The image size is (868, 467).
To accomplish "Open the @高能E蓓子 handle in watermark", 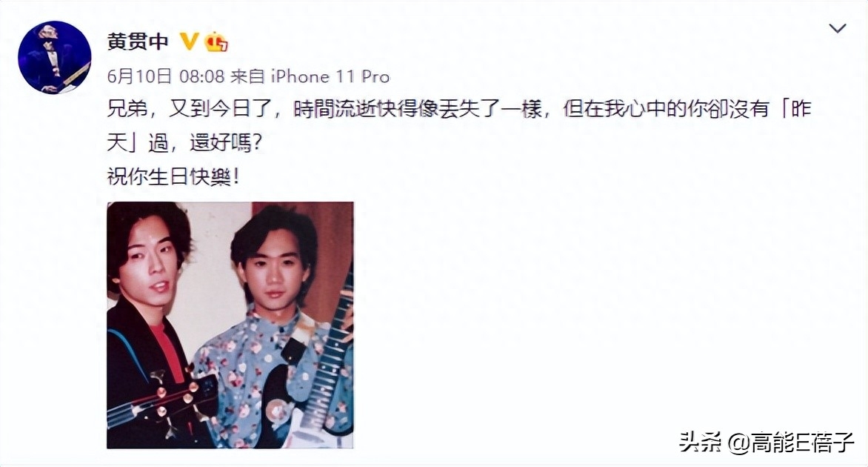I will (x=791, y=443).
